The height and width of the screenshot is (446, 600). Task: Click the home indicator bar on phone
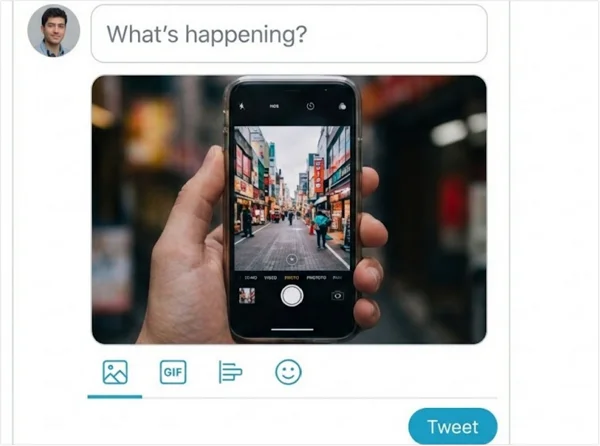coord(292,329)
